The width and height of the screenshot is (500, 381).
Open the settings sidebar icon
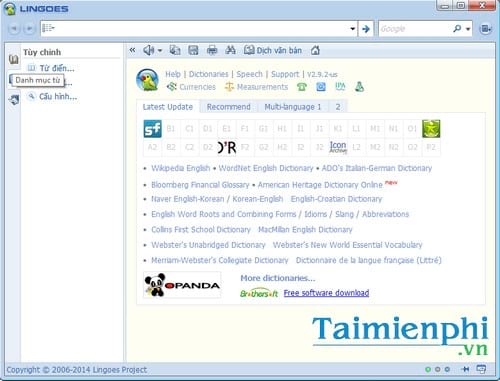click(x=14, y=100)
